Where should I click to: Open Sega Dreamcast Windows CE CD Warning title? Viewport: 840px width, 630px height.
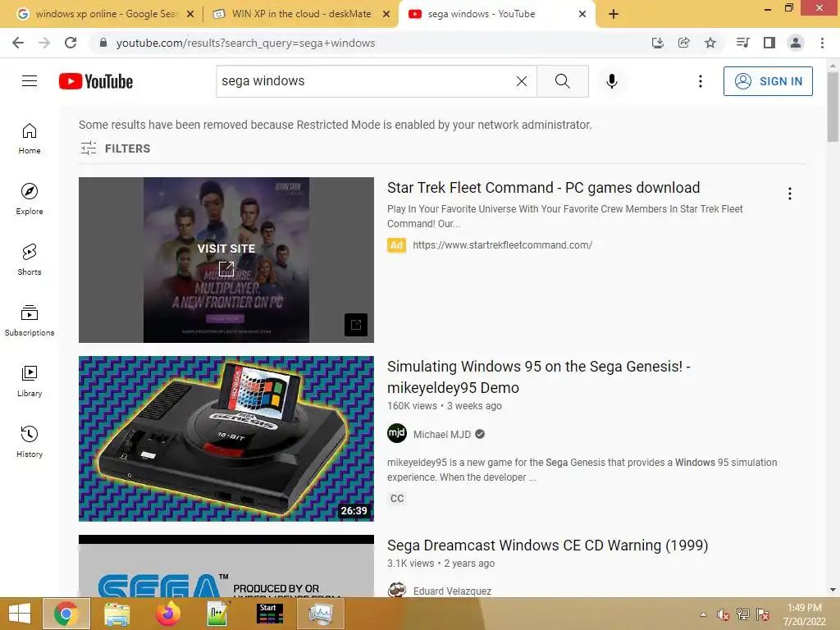[547, 545]
